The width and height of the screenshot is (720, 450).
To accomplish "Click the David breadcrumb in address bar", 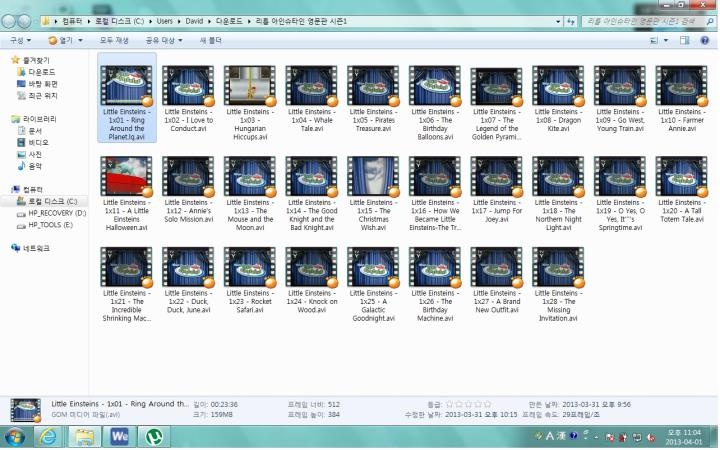I will (194, 21).
